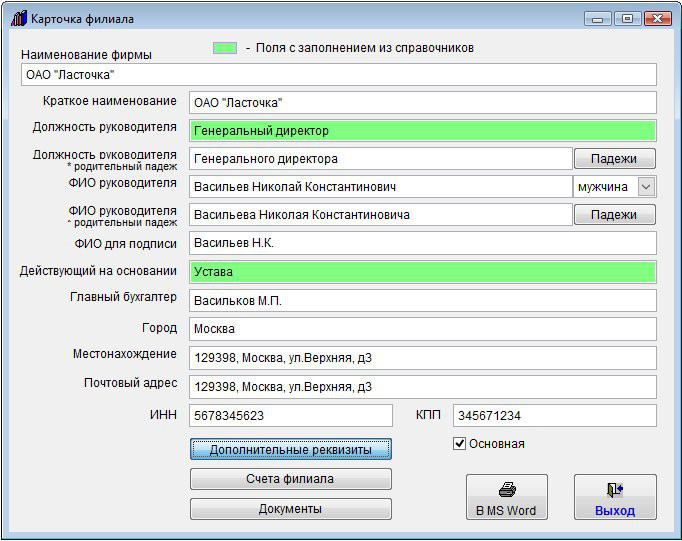The width and height of the screenshot is (682, 541).
Task: Open the Документы button
Action: [291, 509]
